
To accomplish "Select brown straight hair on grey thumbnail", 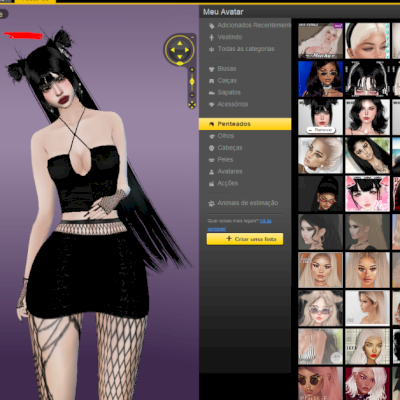I will [367, 232].
